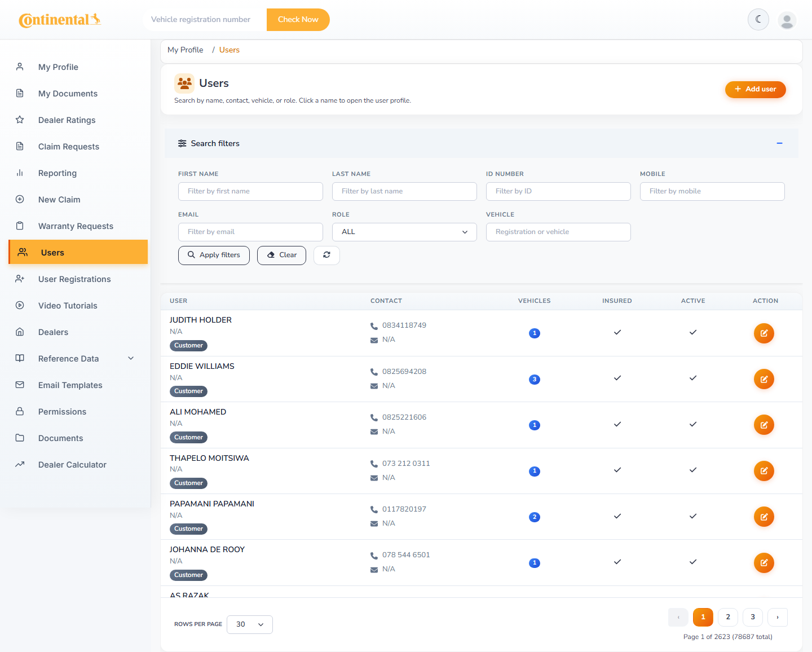Open User Registrations in sidebar
Image resolution: width=812 pixels, height=652 pixels.
pyautogui.click(x=78, y=279)
